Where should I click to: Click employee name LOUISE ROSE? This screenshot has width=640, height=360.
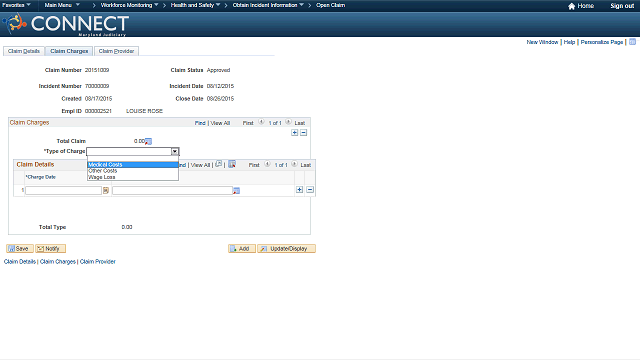click(x=144, y=111)
